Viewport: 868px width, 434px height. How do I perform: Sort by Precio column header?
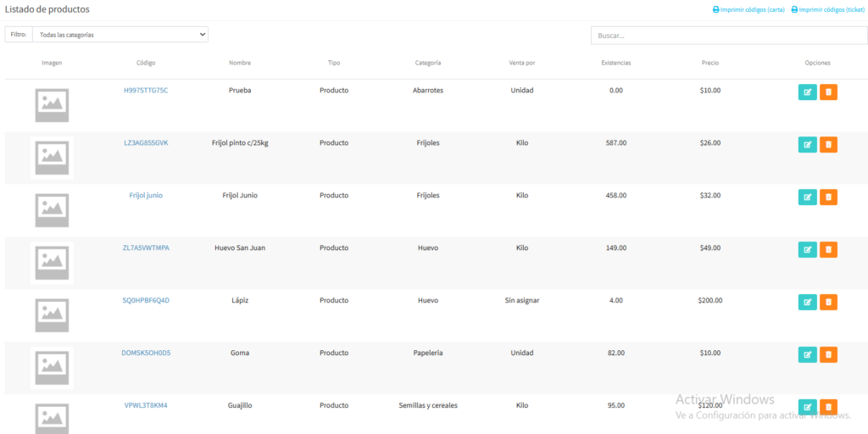[710, 63]
